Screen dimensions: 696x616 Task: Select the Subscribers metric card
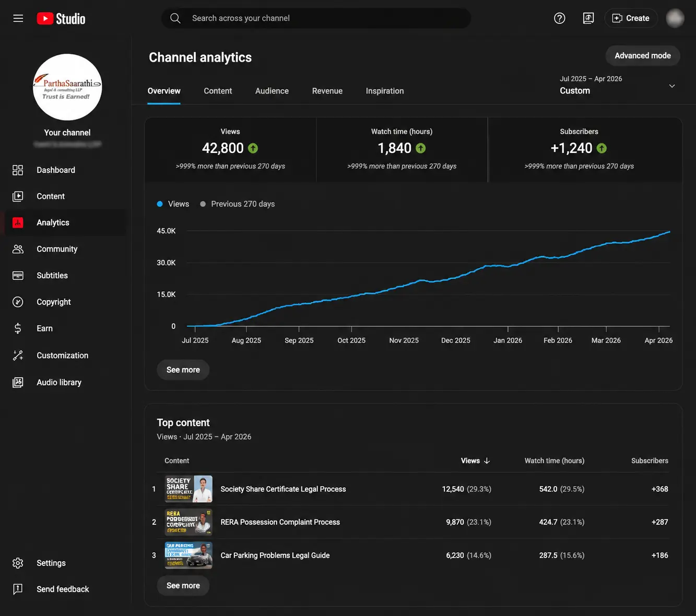(x=585, y=150)
